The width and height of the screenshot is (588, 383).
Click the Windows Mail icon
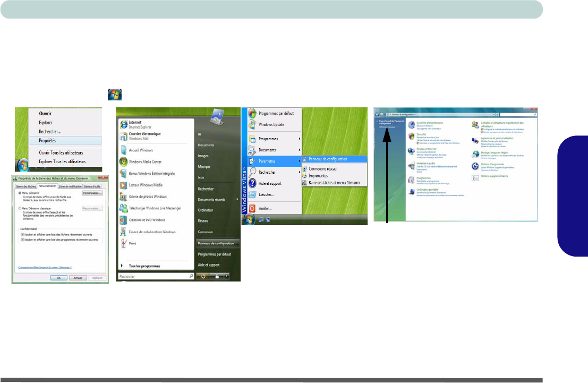point(124,136)
